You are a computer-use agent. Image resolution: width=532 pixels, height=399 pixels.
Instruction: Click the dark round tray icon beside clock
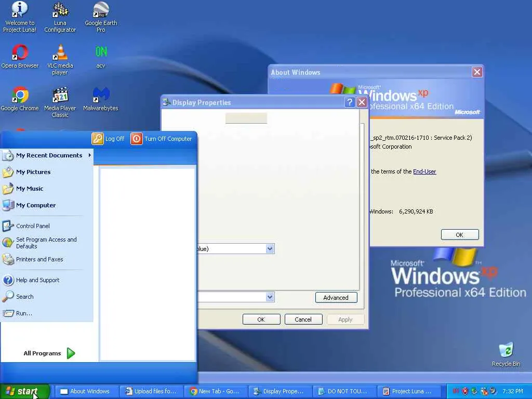(493, 391)
